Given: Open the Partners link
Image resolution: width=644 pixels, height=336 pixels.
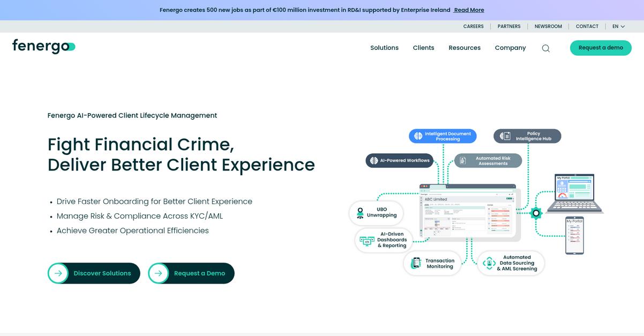Looking at the screenshot, I should (509, 26).
